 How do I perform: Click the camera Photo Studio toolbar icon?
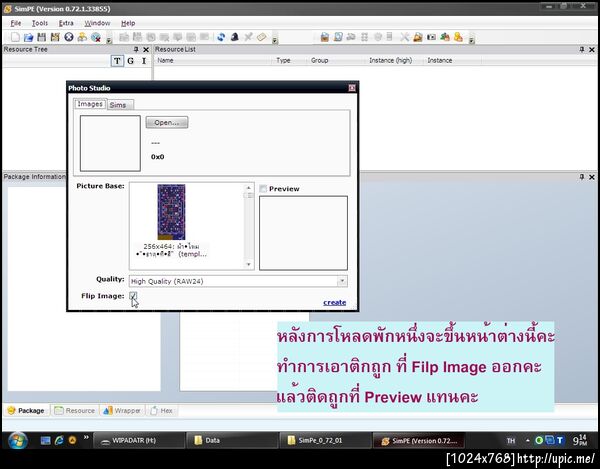tap(431, 37)
